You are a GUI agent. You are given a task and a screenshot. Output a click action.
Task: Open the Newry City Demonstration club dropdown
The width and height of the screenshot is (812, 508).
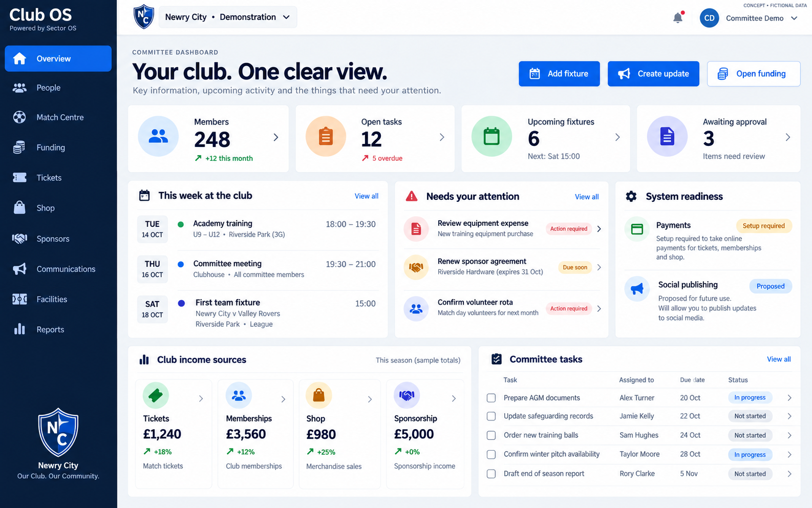228,17
